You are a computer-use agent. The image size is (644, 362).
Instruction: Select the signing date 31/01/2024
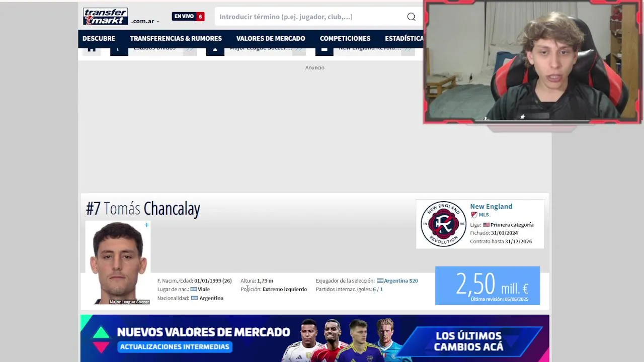(x=504, y=233)
